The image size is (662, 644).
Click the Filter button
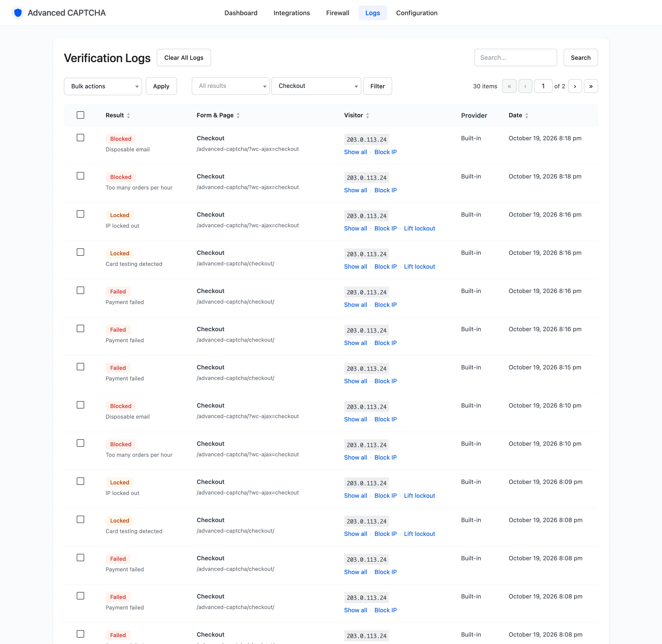(x=377, y=86)
